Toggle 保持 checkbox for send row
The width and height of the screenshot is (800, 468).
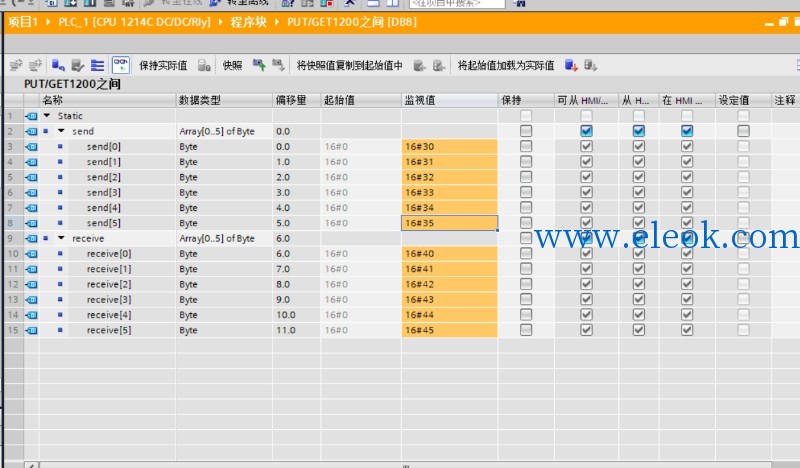click(526, 131)
